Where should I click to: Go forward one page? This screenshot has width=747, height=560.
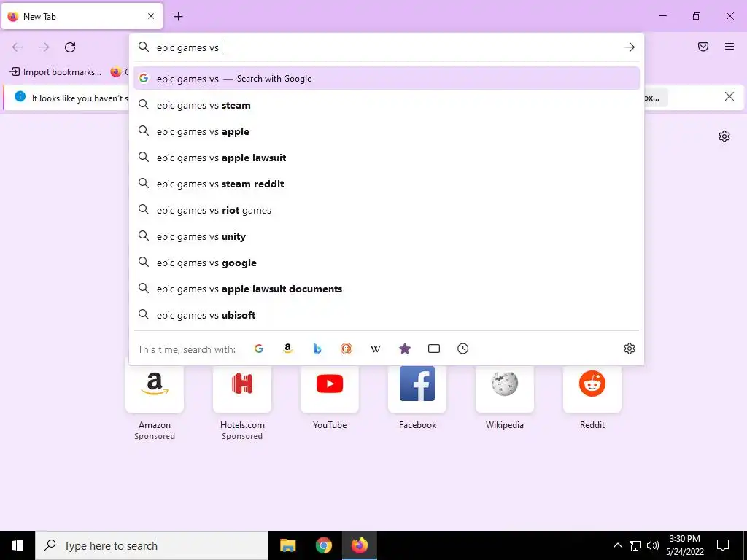coord(44,47)
